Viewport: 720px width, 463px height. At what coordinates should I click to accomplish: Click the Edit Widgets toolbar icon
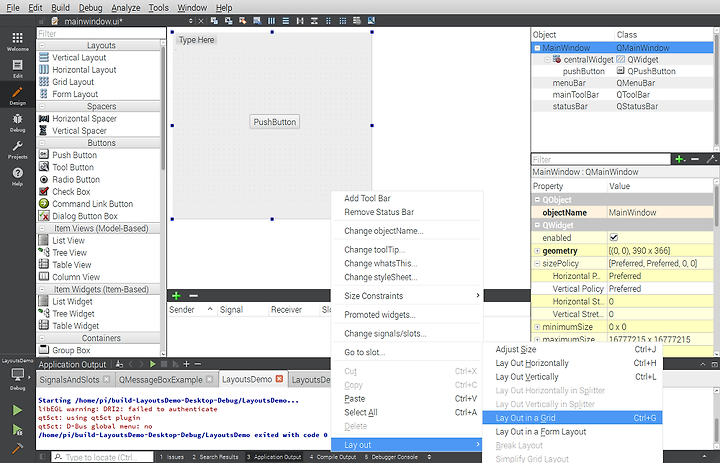click(214, 21)
